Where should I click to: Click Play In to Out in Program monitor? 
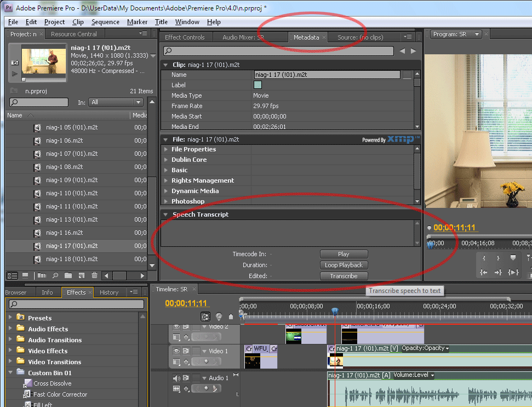[x=513, y=272]
